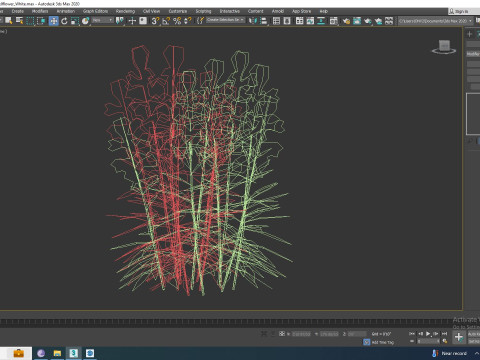This screenshot has height=360, width=480.
Task: Open the Graph Editors menu
Action: 95,11
